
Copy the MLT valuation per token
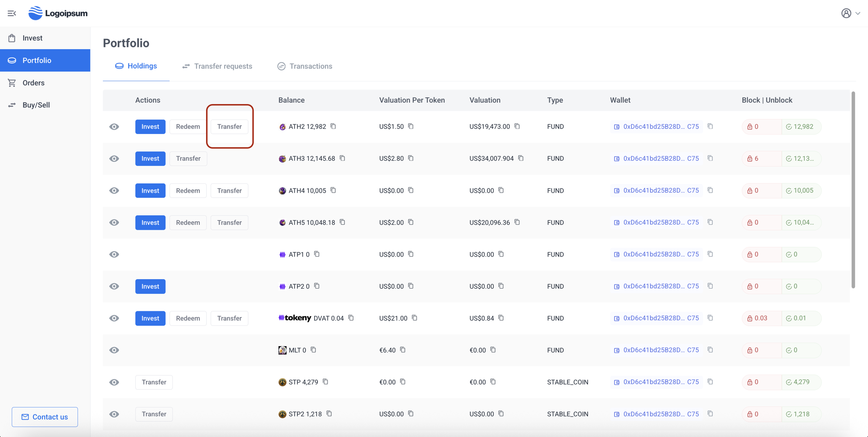[x=402, y=350]
